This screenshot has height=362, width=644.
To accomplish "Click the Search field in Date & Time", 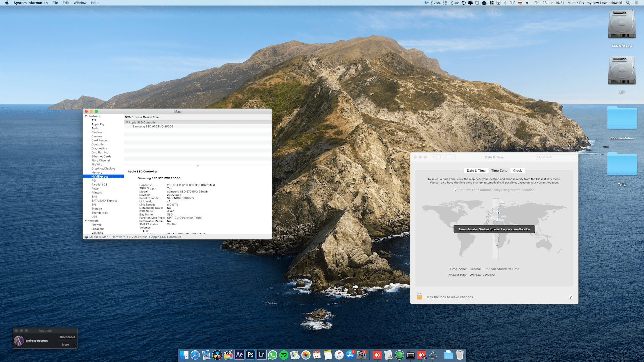I will tap(556, 157).
